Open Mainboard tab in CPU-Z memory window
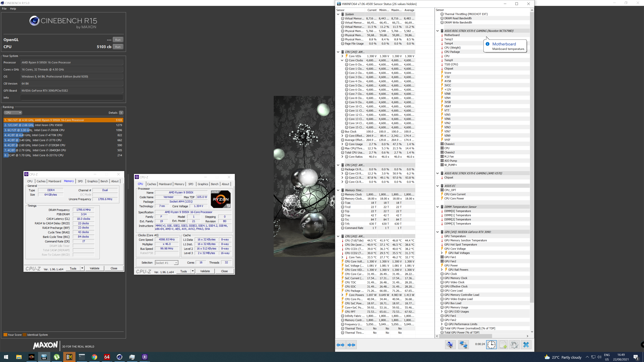This screenshot has width=644, height=362. 55,181
